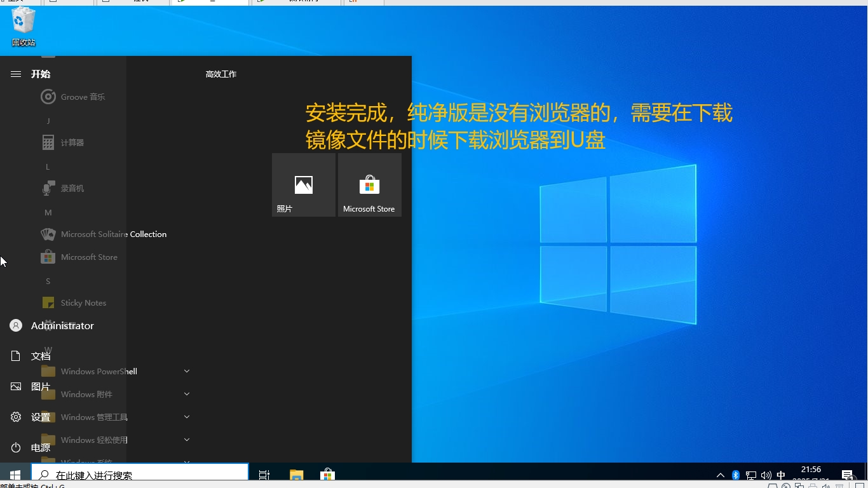Click the taskbar search box
Screen dimensions: 868x488
140,475
